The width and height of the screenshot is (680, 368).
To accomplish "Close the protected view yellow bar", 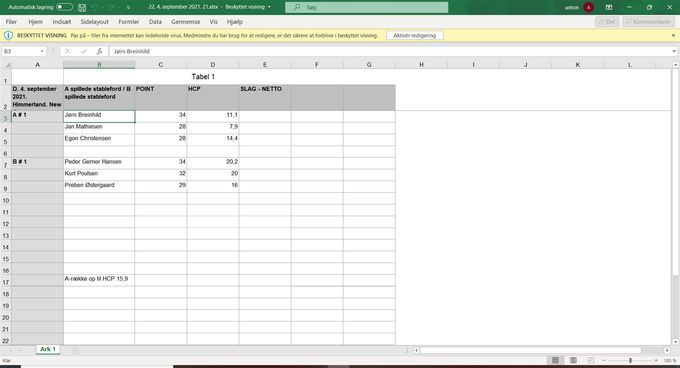I will coord(673,36).
